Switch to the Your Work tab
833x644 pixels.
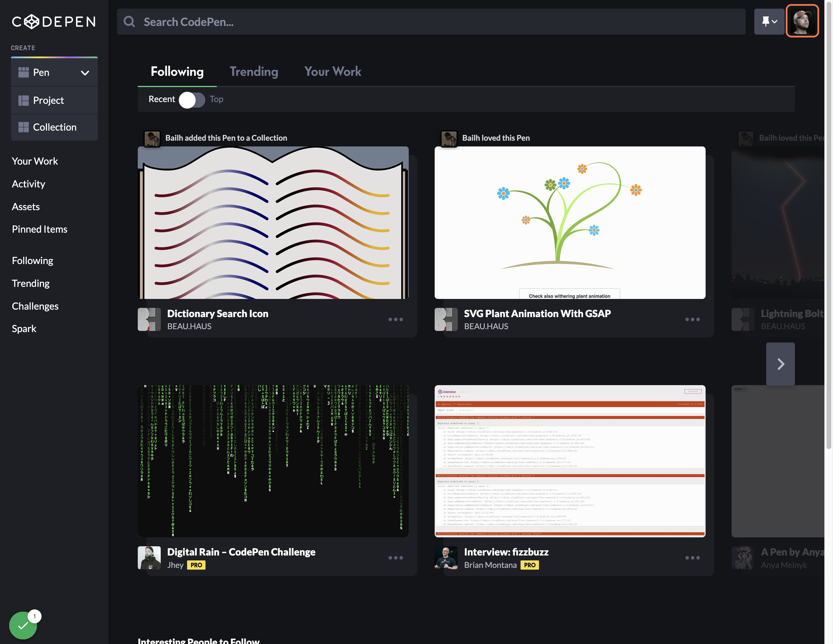333,71
